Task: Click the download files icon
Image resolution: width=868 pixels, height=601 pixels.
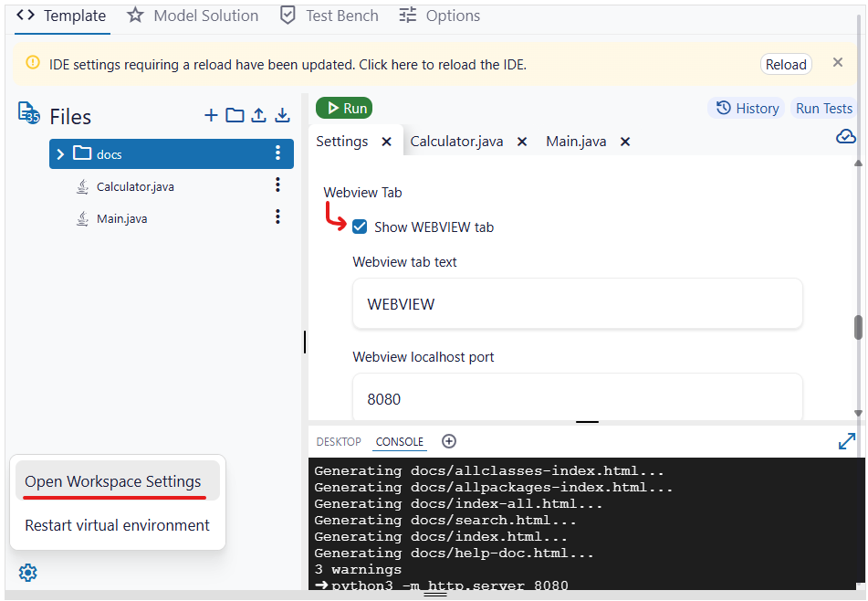Action: point(283,115)
